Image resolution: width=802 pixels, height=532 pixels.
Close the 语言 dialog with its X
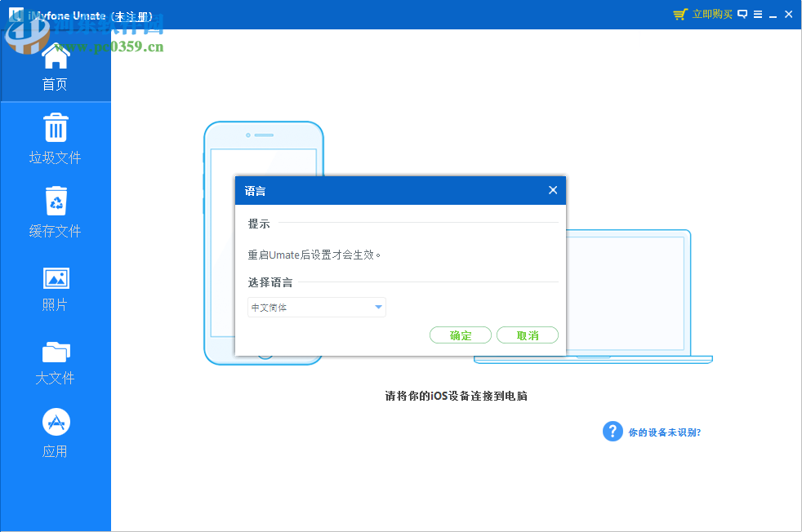(x=553, y=190)
